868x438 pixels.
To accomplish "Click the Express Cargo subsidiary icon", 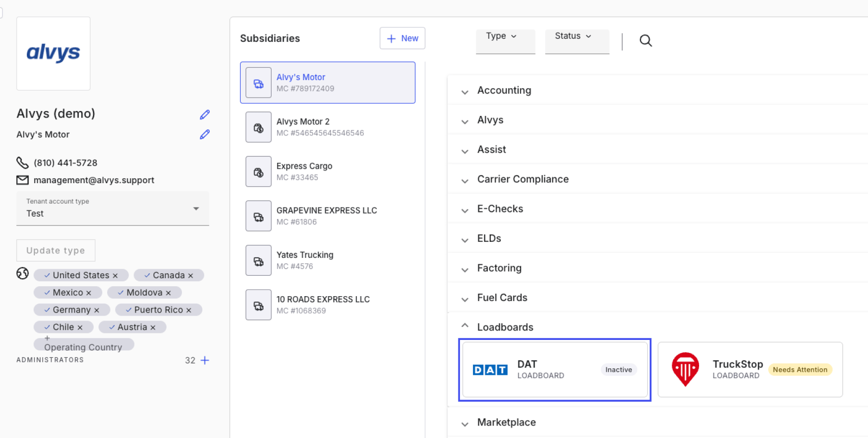I will [259, 172].
